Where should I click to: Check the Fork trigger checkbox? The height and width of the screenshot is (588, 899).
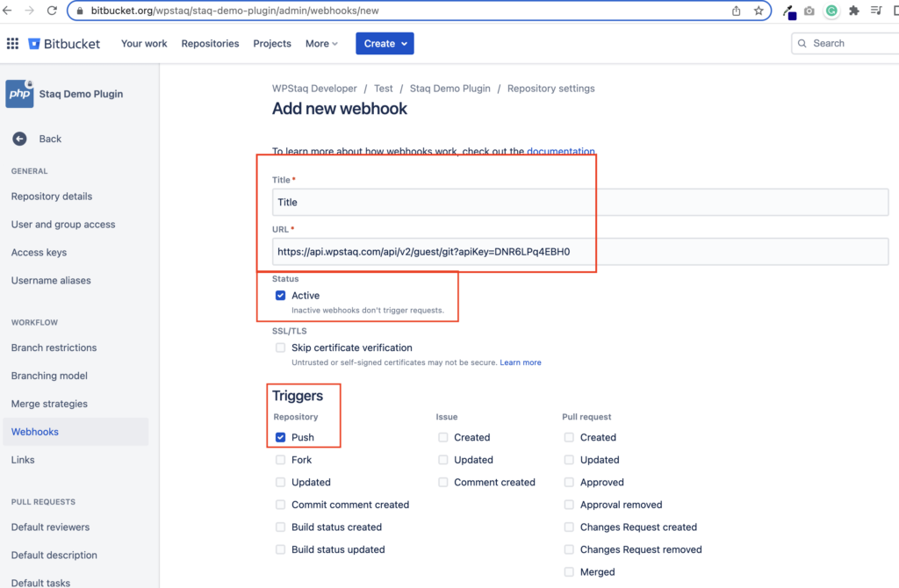(280, 460)
